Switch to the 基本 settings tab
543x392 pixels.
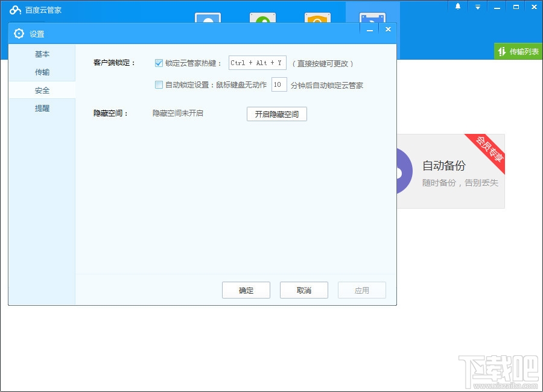(42, 54)
